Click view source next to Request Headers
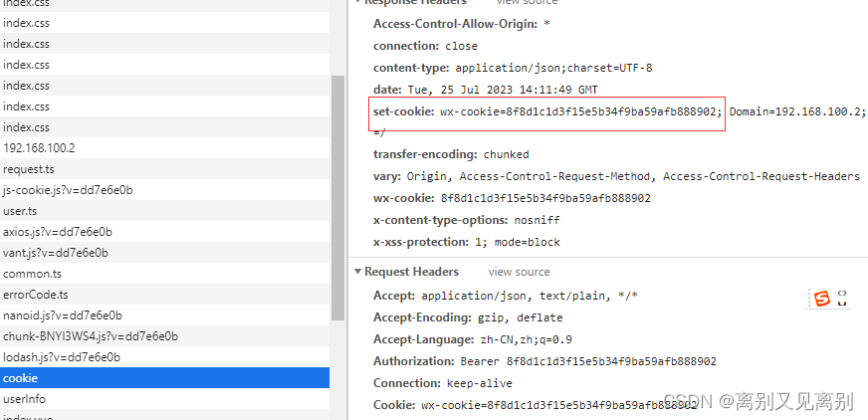 click(x=519, y=272)
